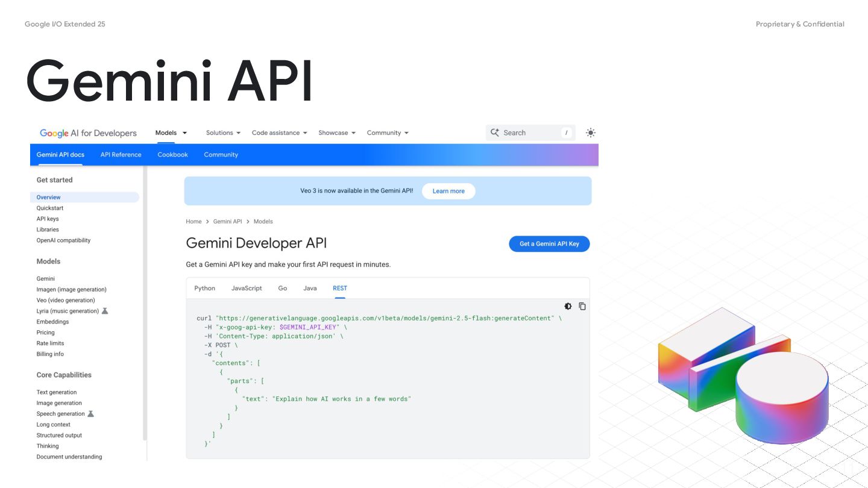This screenshot has width=868, height=488.
Task: Open OpenAI compatibility sidebar link
Action: tap(63, 240)
